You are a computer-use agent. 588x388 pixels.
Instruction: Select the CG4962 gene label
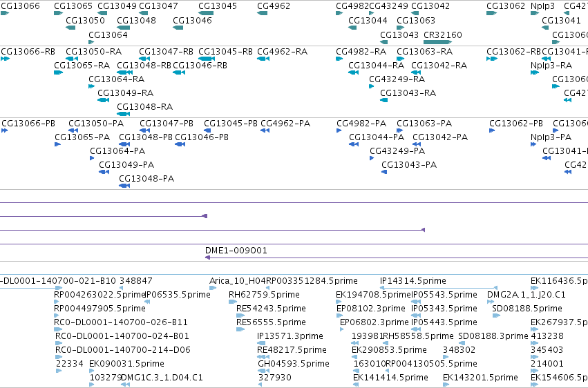coord(274,6)
